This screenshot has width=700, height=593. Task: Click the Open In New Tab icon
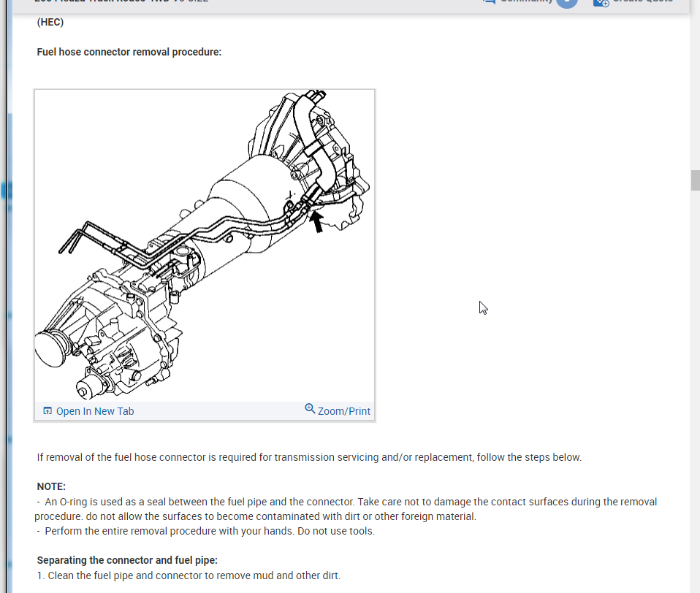(x=47, y=411)
